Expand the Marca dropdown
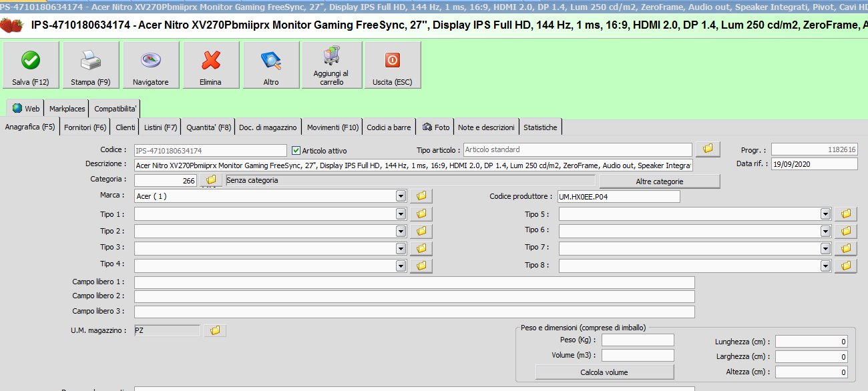The height and width of the screenshot is (391, 868). [x=401, y=196]
